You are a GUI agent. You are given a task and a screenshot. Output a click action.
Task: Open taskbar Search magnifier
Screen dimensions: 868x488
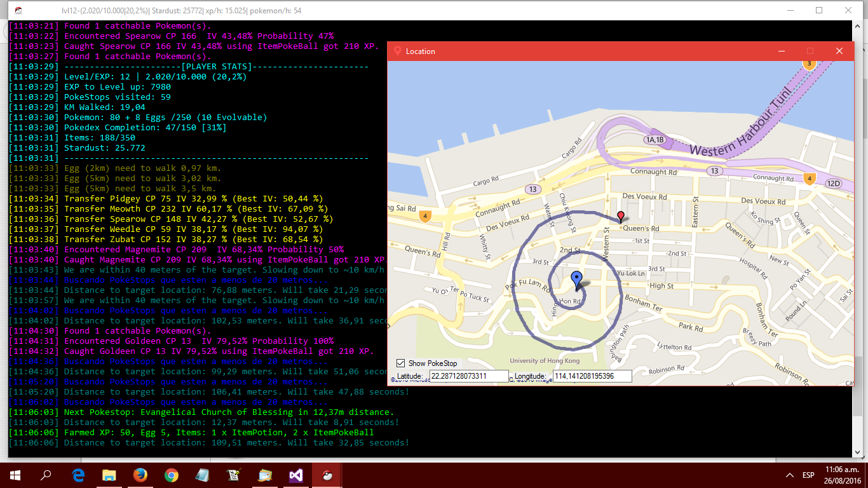click(x=46, y=475)
